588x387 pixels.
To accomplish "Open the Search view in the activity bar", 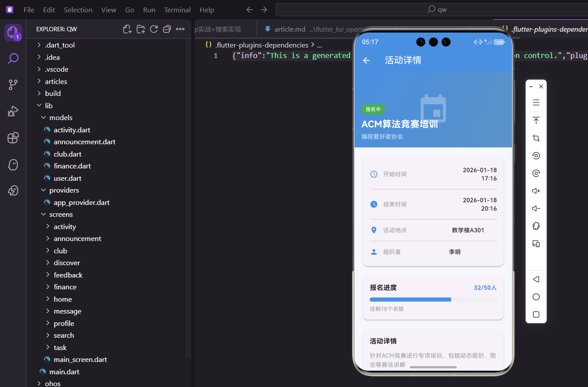I will pyautogui.click(x=13, y=58).
